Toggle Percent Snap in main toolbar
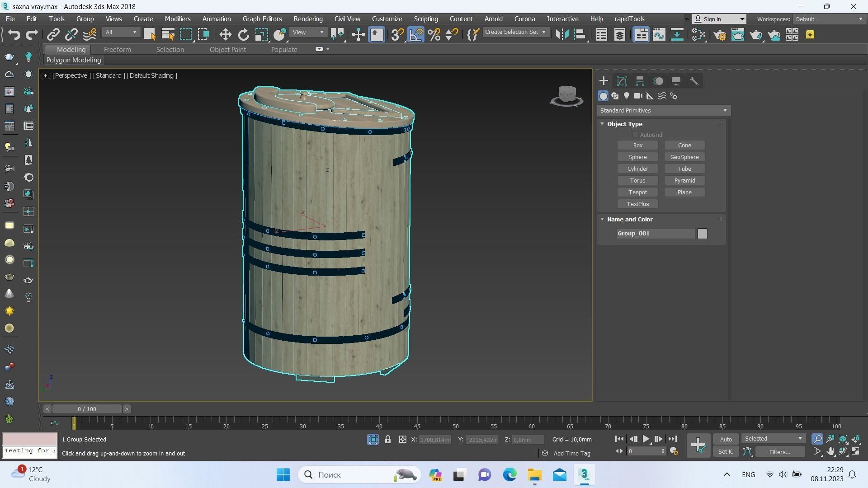The image size is (868, 488). pyautogui.click(x=434, y=35)
